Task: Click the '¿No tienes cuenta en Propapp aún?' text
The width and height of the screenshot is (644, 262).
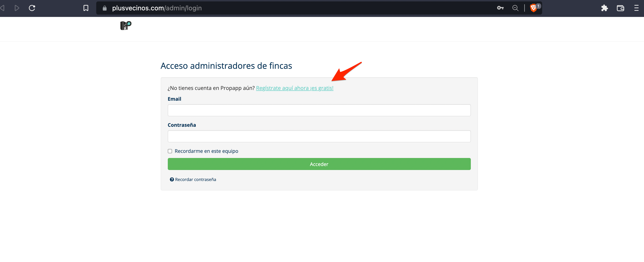Action: tap(211, 88)
